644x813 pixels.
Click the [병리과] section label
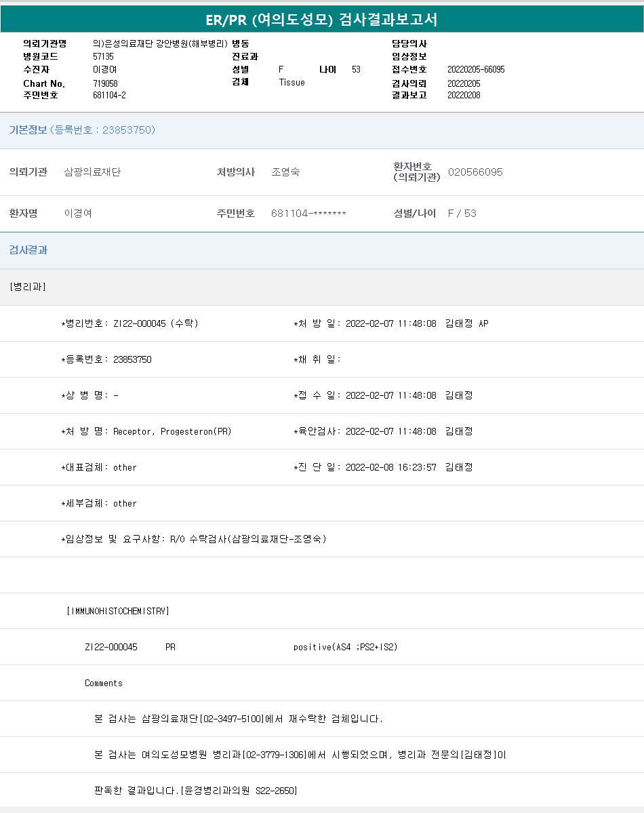pos(28,287)
